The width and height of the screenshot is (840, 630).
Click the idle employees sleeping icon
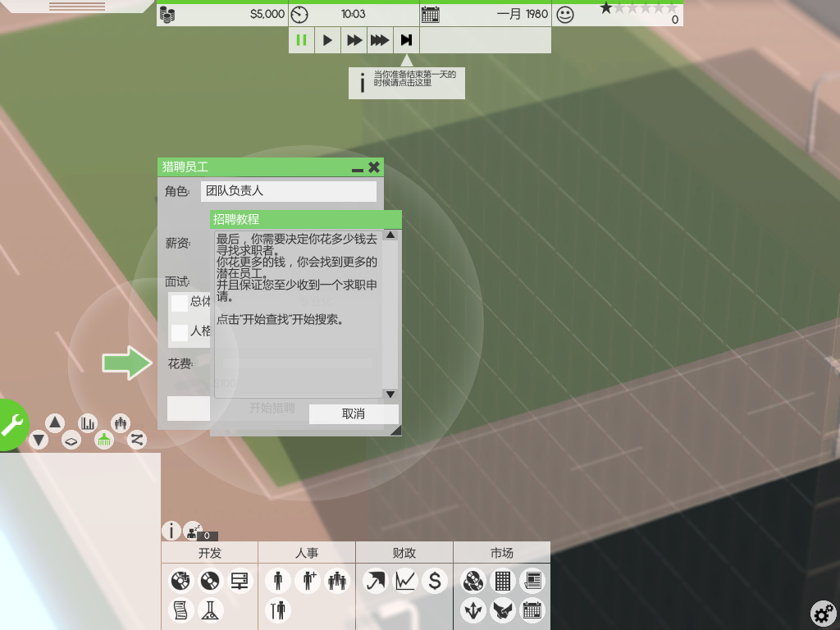point(192,531)
